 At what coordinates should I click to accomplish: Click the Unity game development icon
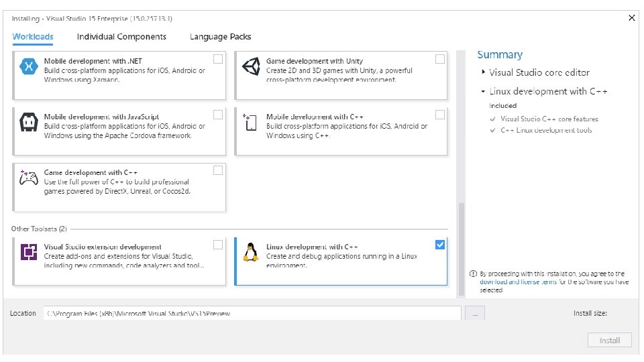tap(251, 66)
